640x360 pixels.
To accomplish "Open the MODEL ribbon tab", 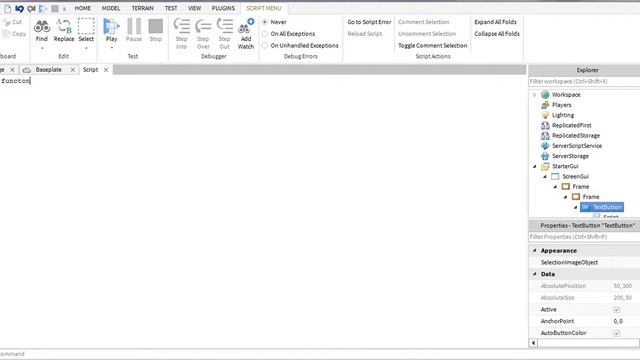I will click(x=111, y=8).
